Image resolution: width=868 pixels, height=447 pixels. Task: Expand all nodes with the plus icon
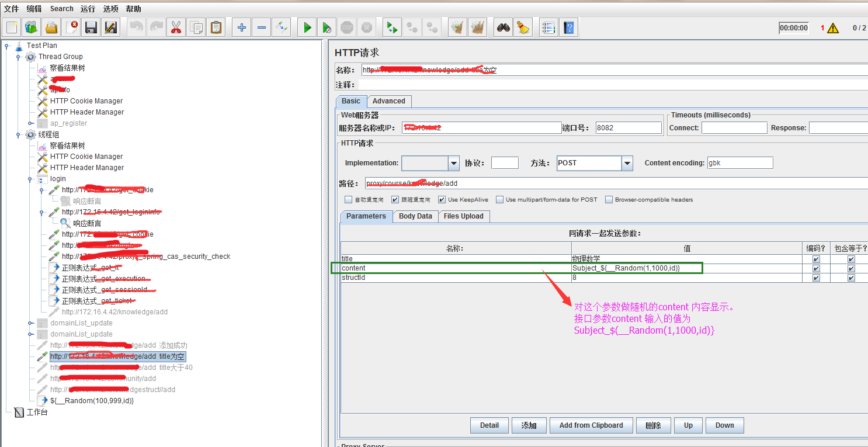pyautogui.click(x=242, y=27)
